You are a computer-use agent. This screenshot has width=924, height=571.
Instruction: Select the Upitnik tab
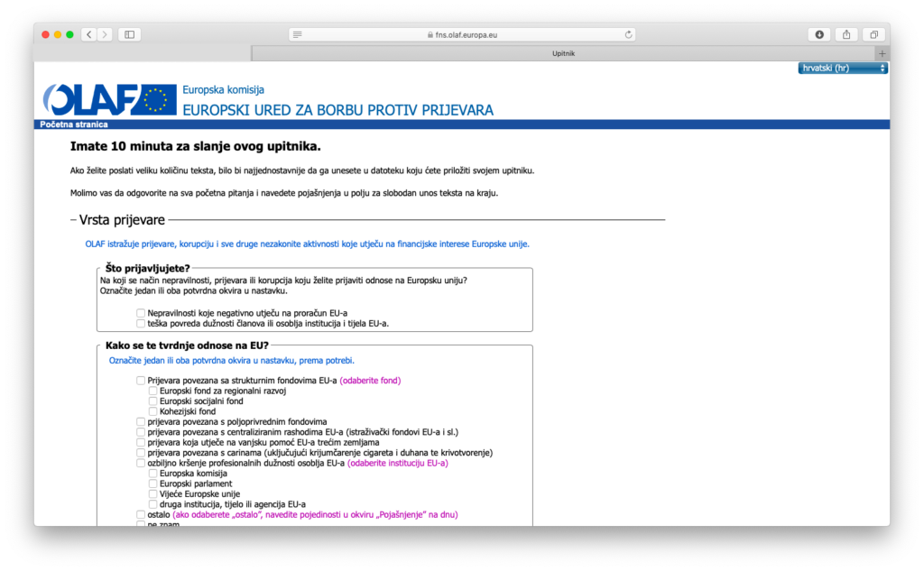(563, 53)
